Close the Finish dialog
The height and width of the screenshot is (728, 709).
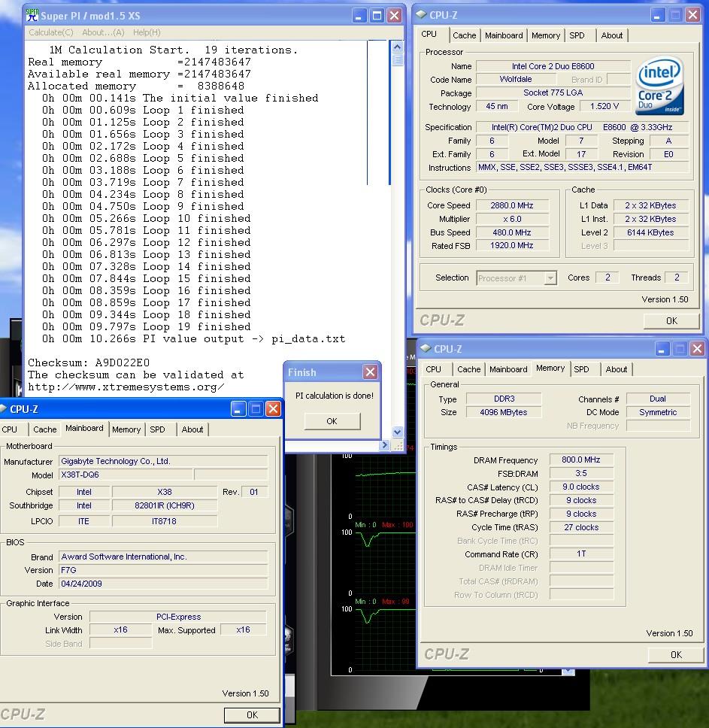[370, 372]
